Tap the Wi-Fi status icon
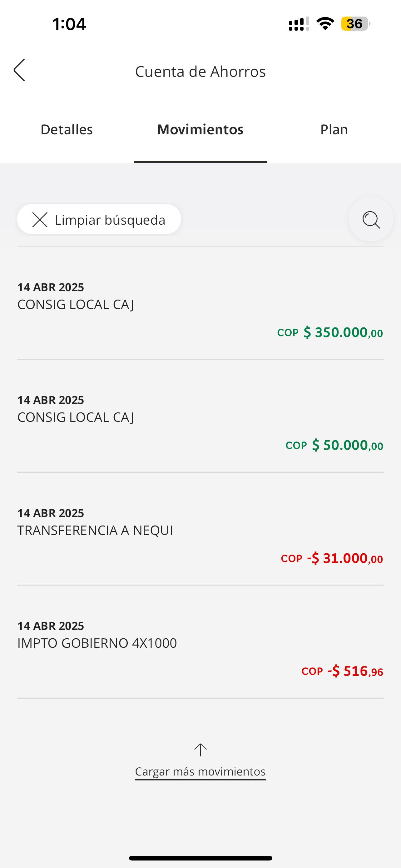The width and height of the screenshot is (401, 868). tap(325, 23)
